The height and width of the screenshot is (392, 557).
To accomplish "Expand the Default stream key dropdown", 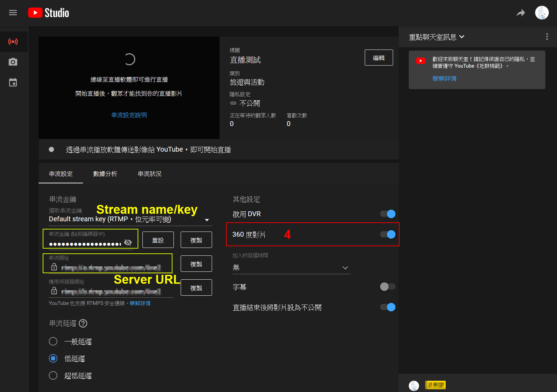I will coord(207,220).
